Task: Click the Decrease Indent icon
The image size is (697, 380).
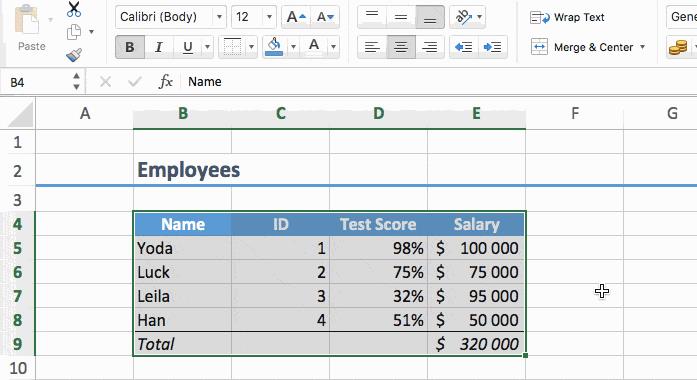Action: click(x=464, y=47)
